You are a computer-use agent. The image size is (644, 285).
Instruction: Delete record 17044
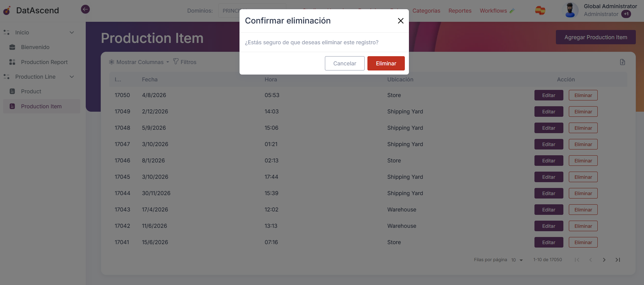tap(583, 193)
